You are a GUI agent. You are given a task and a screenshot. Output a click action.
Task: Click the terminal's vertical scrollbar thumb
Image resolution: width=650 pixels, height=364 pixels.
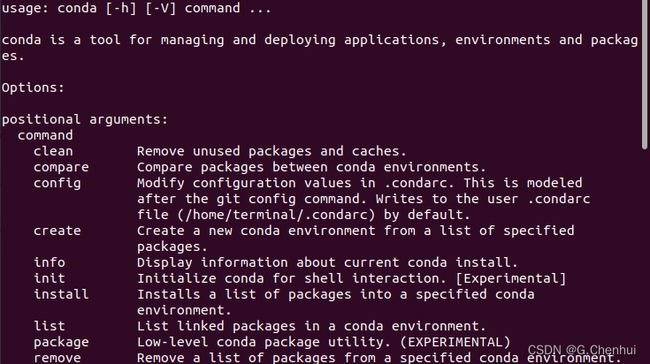644,75
